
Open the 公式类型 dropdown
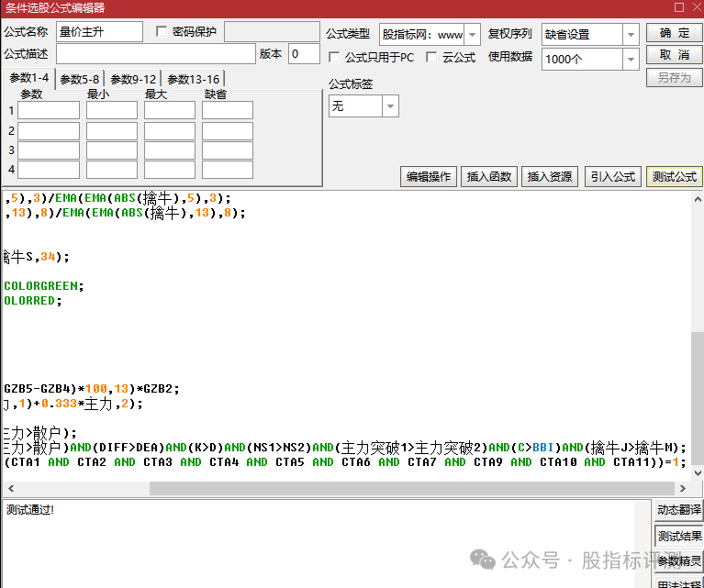point(472,35)
